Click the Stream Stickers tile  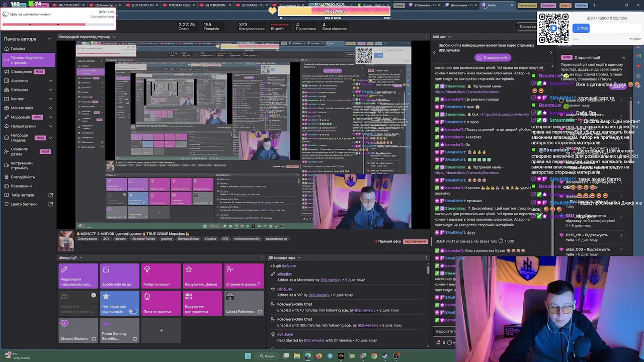pos(78,330)
